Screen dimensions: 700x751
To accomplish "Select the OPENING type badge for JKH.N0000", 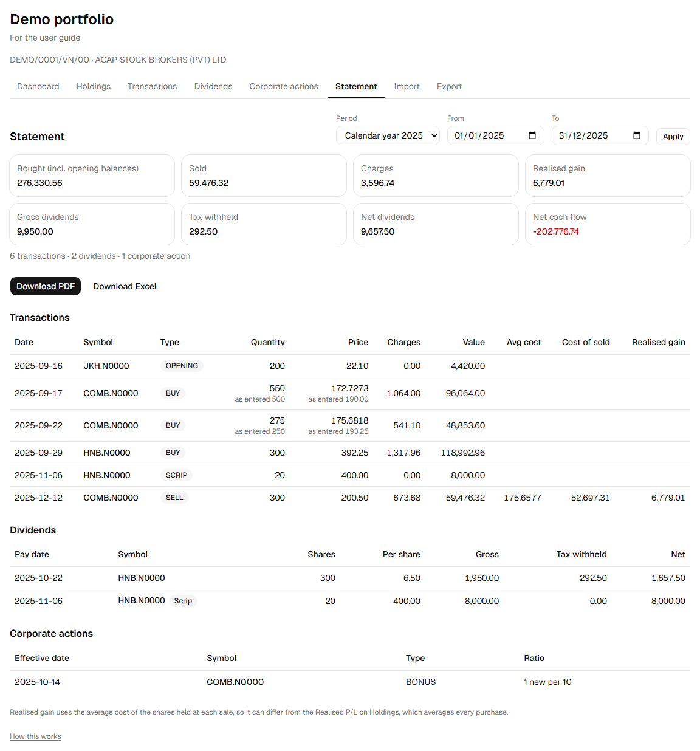I will (x=182, y=366).
